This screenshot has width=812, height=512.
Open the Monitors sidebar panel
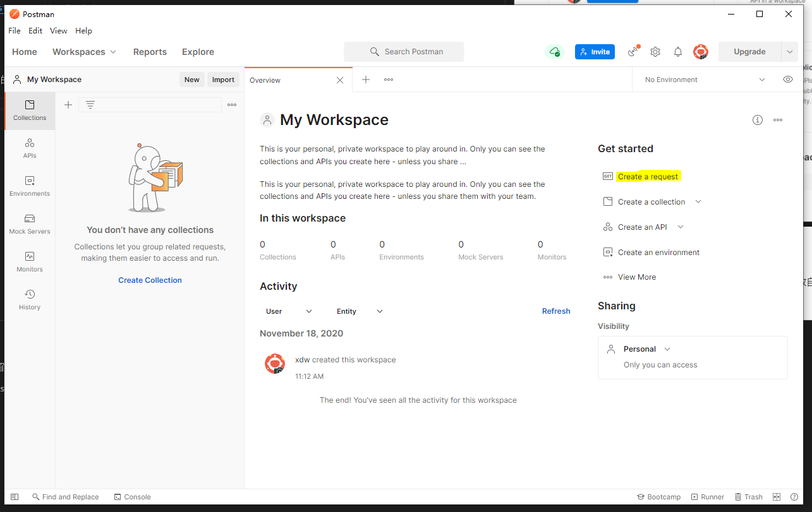(30, 261)
